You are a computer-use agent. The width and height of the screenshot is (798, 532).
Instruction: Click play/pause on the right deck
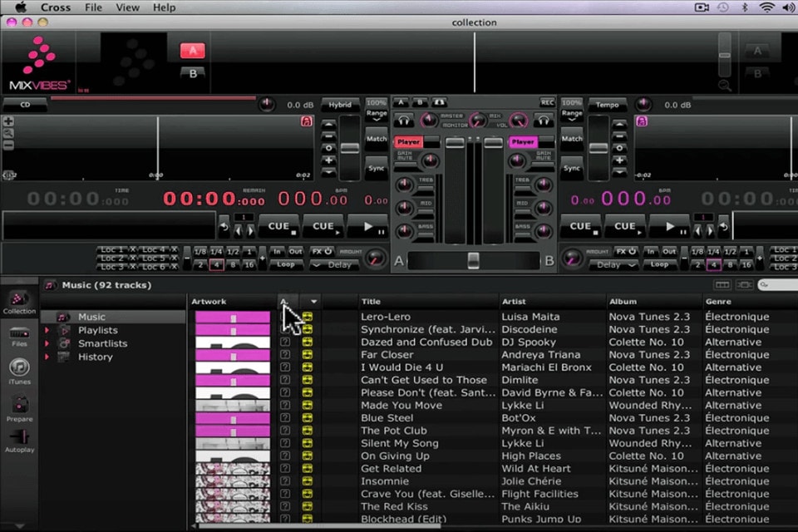pyautogui.click(x=671, y=227)
